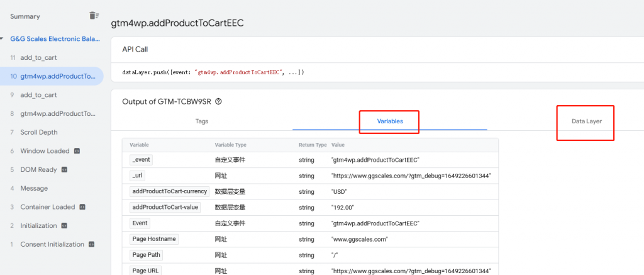Click the Value column header
Viewport: 644px width, 275px height.
click(338, 145)
